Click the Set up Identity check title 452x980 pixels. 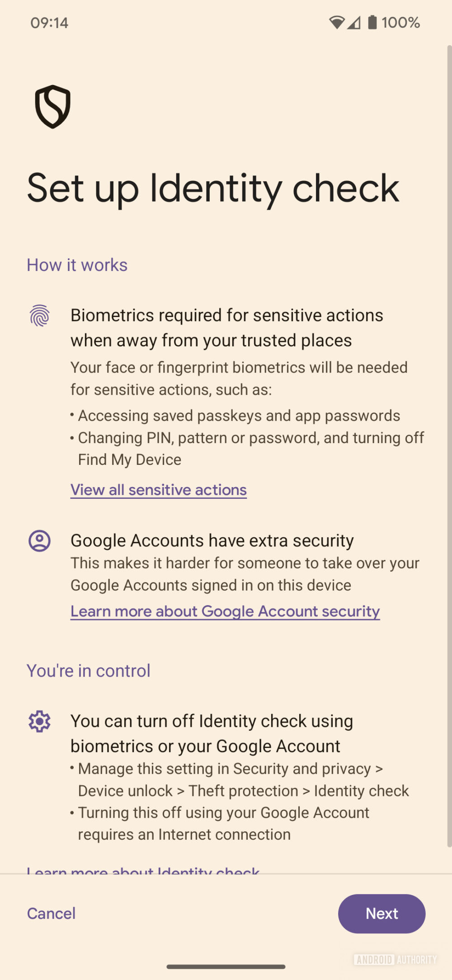[x=212, y=189]
